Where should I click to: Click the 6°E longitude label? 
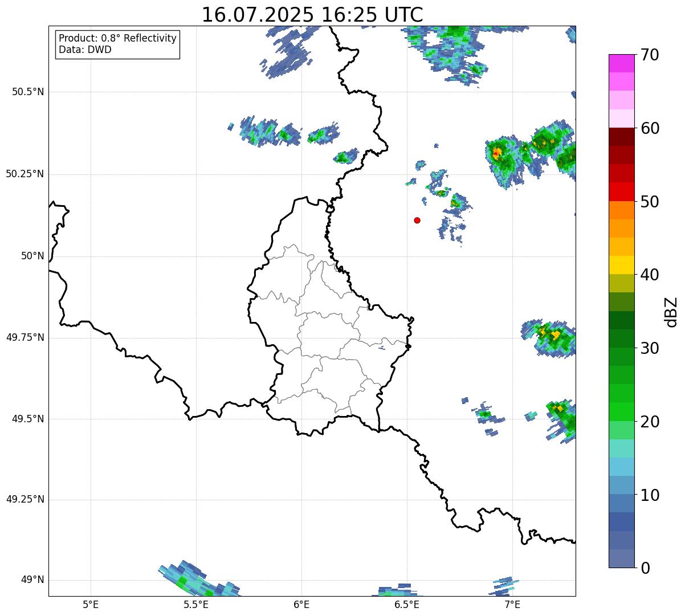(301, 604)
